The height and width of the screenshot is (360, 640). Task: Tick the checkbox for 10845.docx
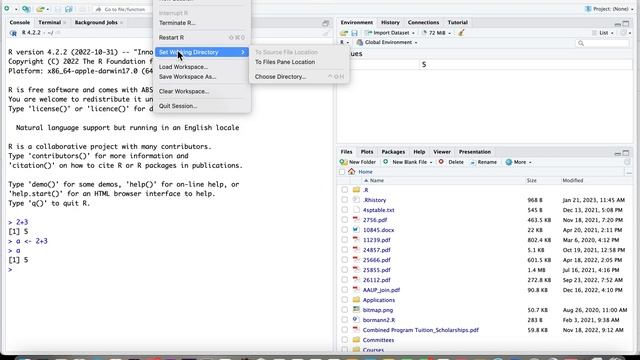[344, 230]
